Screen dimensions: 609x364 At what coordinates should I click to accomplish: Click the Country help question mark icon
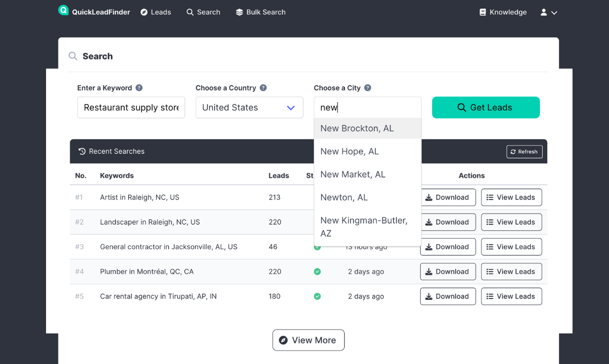(263, 88)
